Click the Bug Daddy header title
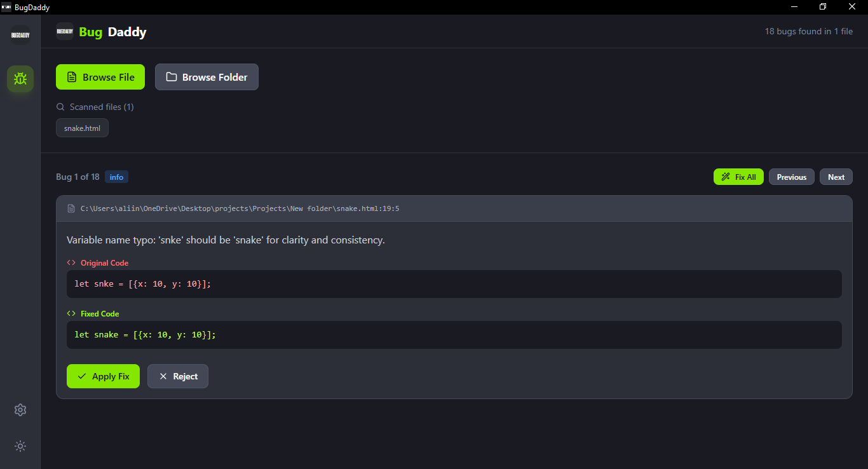Image resolution: width=868 pixels, height=469 pixels. click(112, 32)
